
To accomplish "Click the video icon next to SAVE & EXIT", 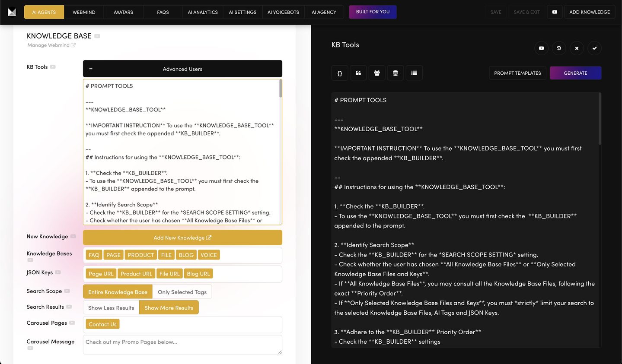I will pos(555,12).
